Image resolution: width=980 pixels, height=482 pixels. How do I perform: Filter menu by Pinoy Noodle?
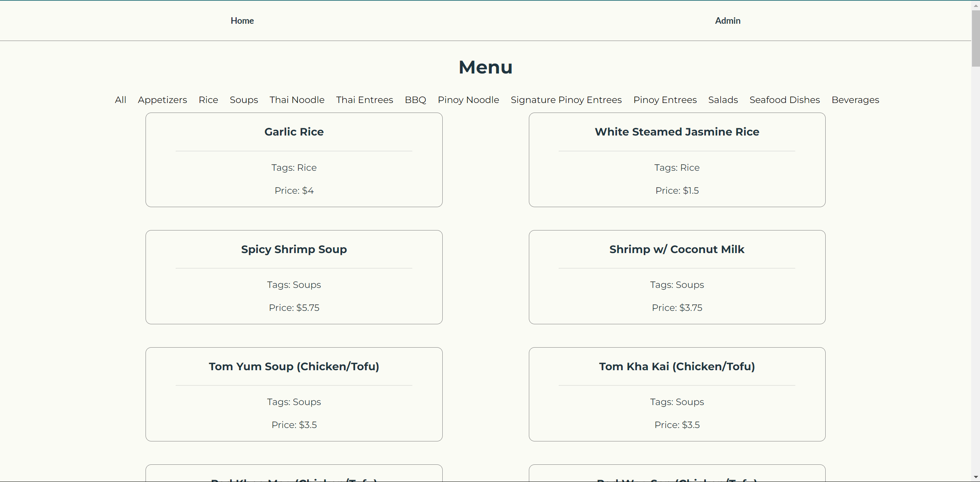tap(468, 100)
